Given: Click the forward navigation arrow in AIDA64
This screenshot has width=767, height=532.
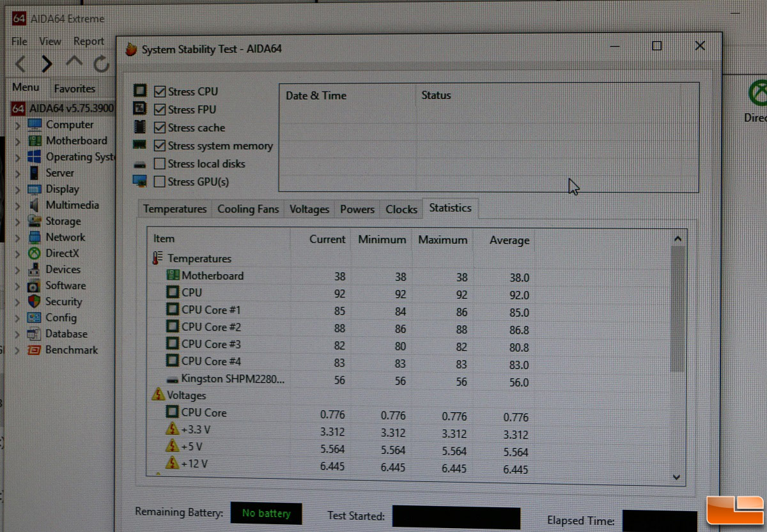Looking at the screenshot, I should tap(47, 63).
